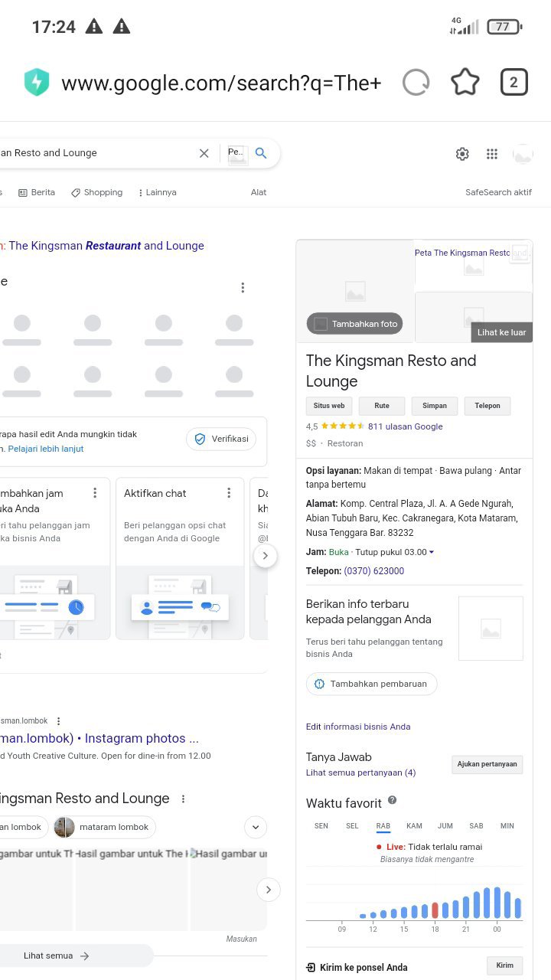Open the Lainnya more menu

[x=157, y=193]
